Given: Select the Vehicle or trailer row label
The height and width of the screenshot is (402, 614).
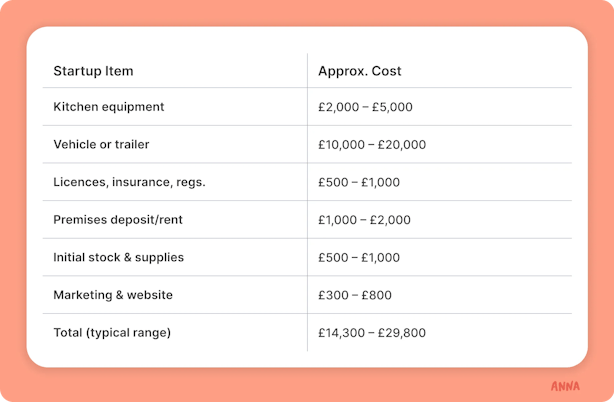Looking at the screenshot, I should (101, 144).
